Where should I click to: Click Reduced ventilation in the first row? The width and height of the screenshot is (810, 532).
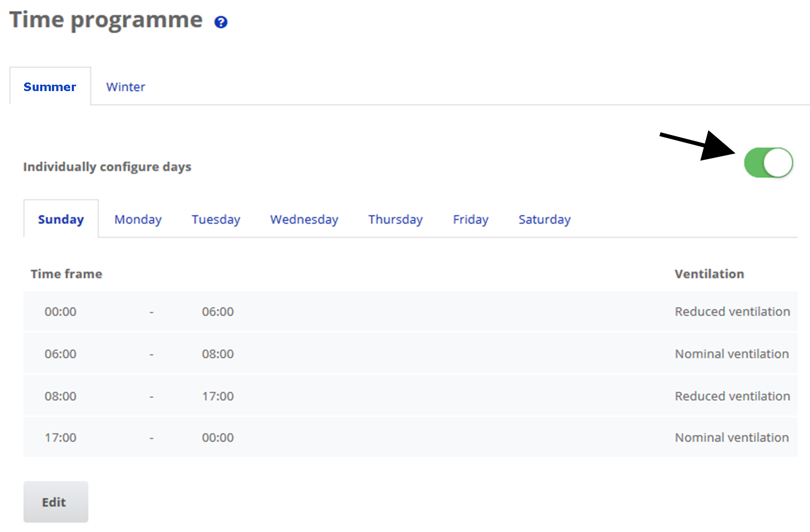click(732, 311)
